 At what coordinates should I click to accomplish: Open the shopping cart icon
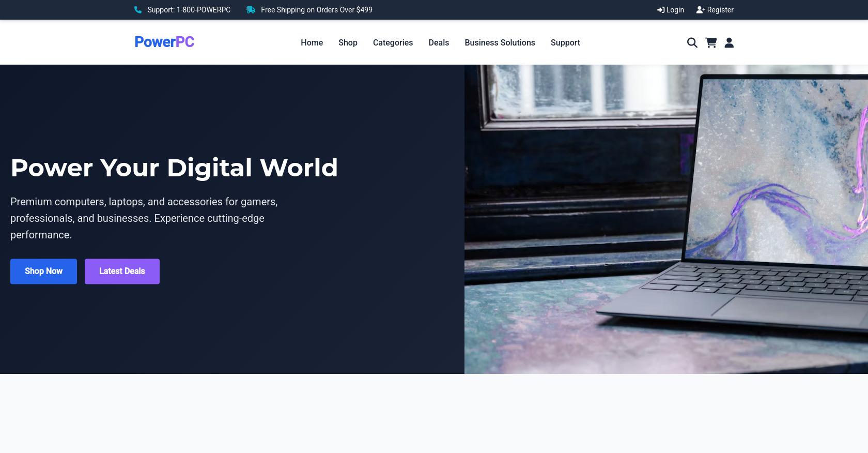711,43
